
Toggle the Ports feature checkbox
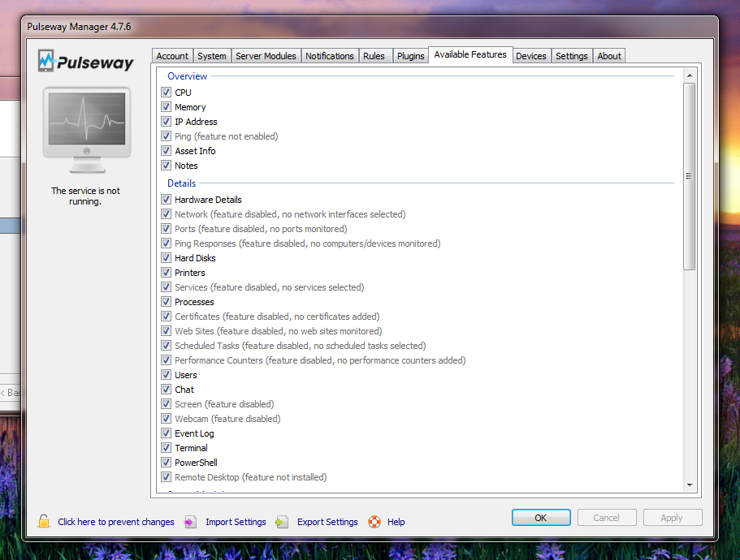166,229
